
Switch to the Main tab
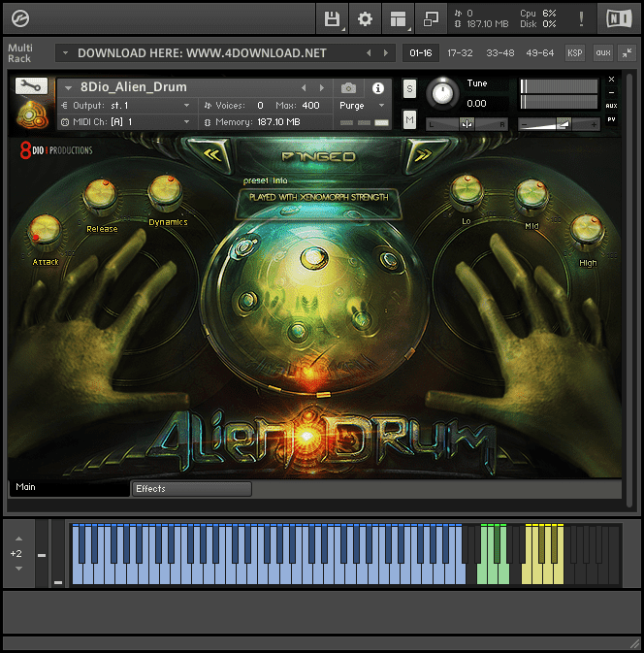pyautogui.click(x=70, y=488)
